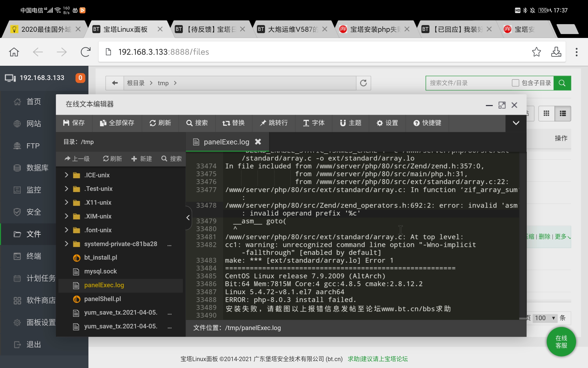The width and height of the screenshot is (588, 368).
Task: Click the orange 0 notification badge
Action: (x=80, y=78)
